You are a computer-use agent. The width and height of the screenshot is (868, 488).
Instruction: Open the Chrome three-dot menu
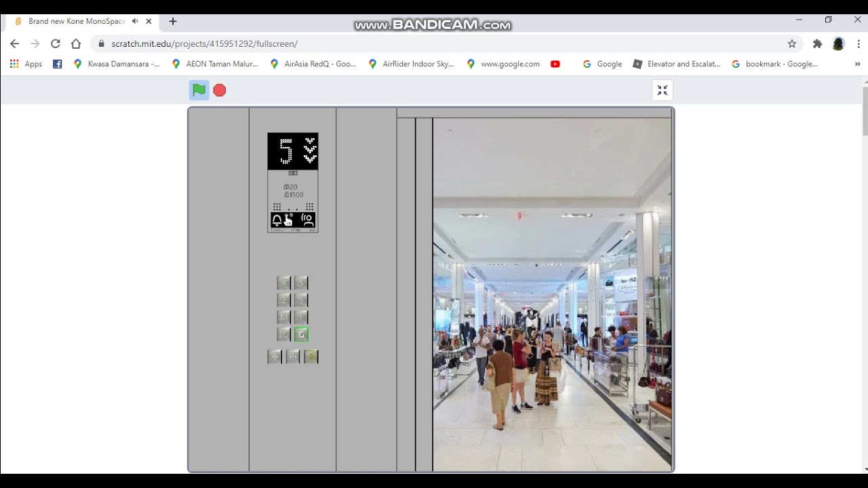point(857,43)
